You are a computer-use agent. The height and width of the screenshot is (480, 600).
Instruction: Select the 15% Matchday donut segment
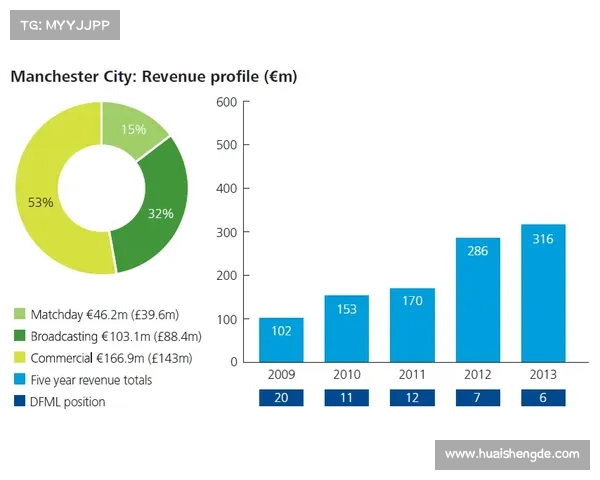coord(133,129)
